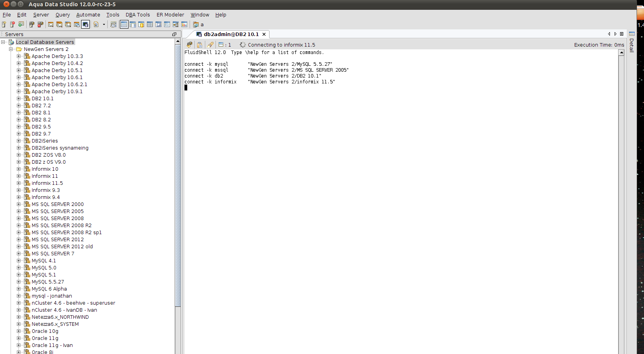Click the disconnect server icon
644x354 pixels.
(x=40, y=24)
